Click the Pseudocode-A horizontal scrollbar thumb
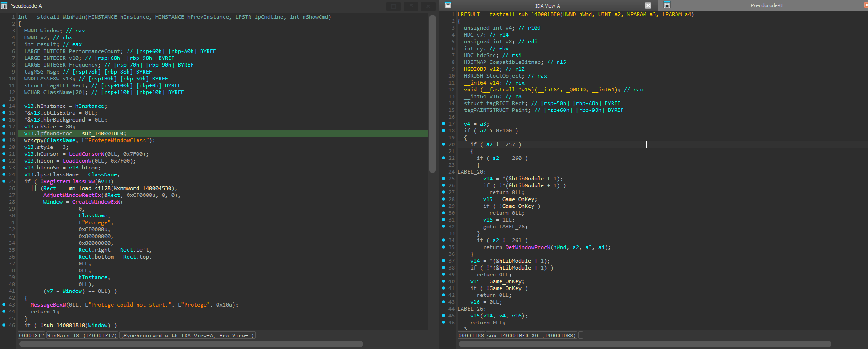 (191, 344)
